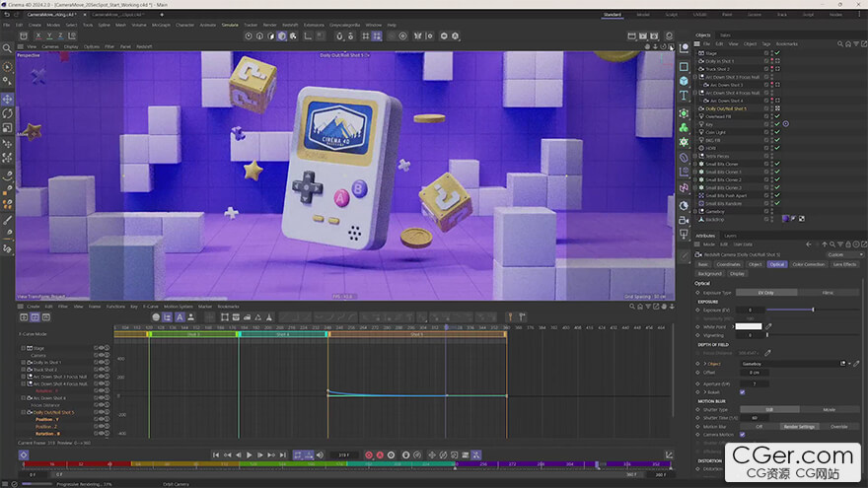This screenshot has width=868, height=488.
Task: Click the keyframe diamond button at timeline left
Action: pyautogui.click(x=24, y=454)
